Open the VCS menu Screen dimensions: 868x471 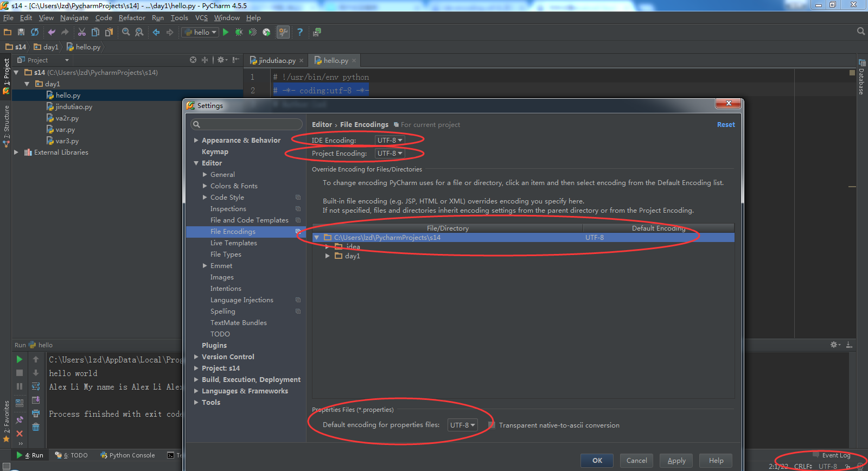[x=201, y=18]
